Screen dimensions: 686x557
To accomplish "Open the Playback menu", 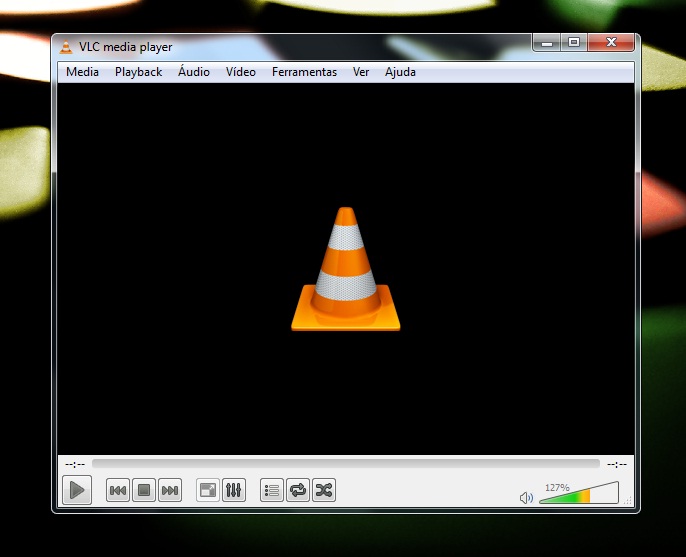I will 138,72.
